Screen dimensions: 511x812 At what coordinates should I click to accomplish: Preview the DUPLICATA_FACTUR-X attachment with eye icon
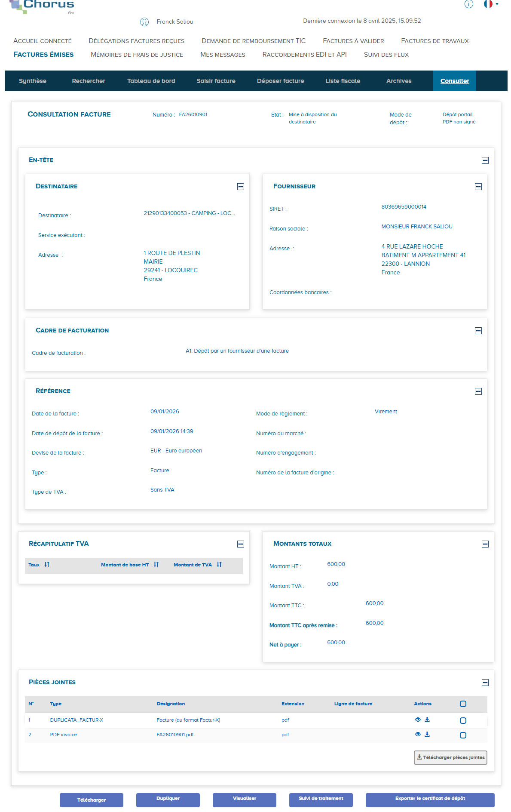(418, 720)
